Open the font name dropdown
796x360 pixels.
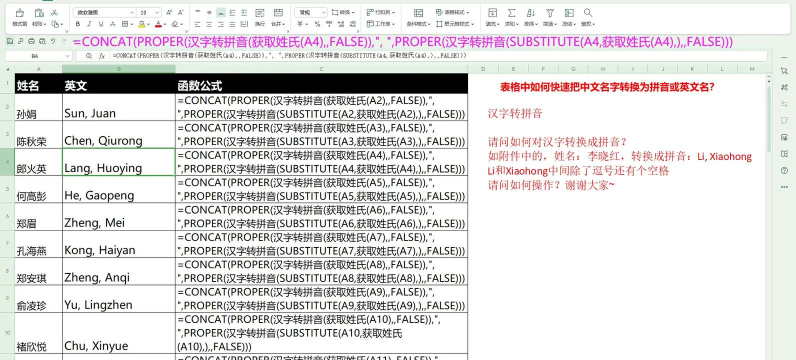tap(132, 12)
